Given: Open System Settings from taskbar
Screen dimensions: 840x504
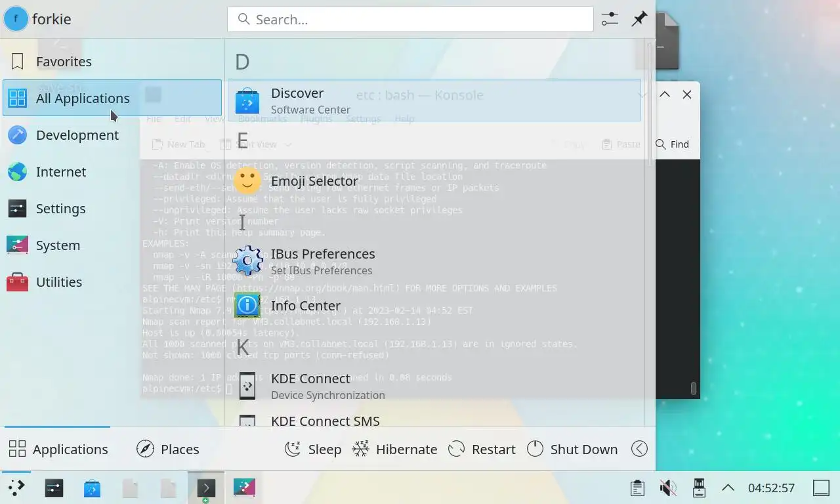Looking at the screenshot, I should coord(54,488).
